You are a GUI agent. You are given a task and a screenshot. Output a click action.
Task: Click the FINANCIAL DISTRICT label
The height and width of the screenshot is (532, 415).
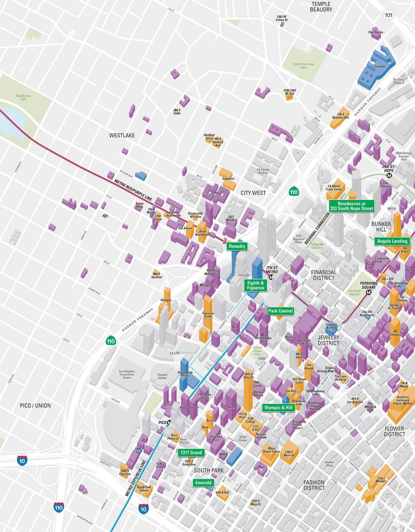(x=324, y=275)
